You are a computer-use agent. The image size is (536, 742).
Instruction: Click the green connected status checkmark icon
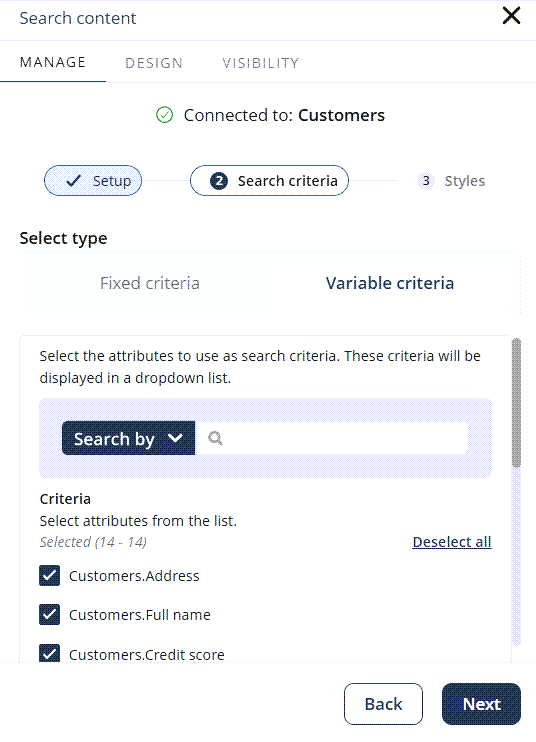164,115
